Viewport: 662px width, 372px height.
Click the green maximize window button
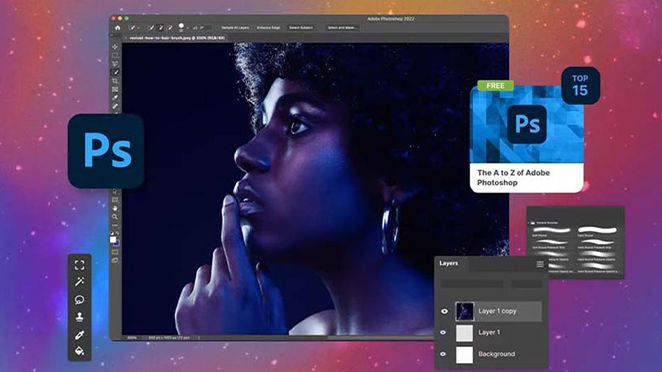[126, 19]
